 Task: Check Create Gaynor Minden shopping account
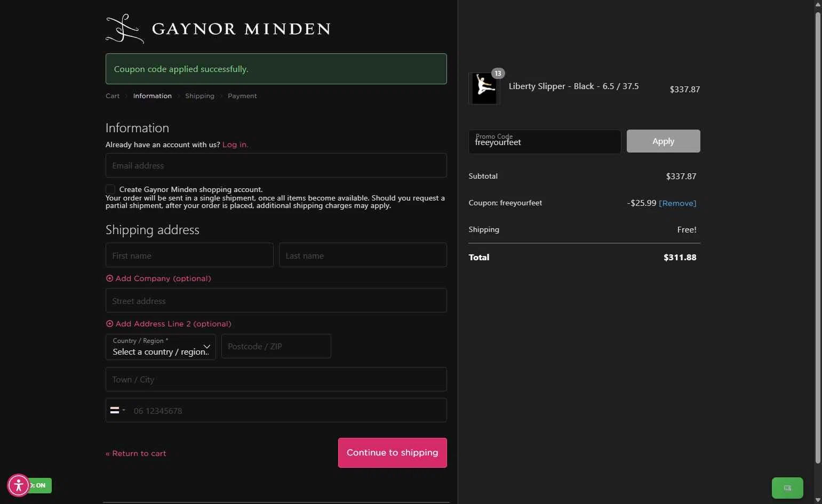pyautogui.click(x=110, y=189)
